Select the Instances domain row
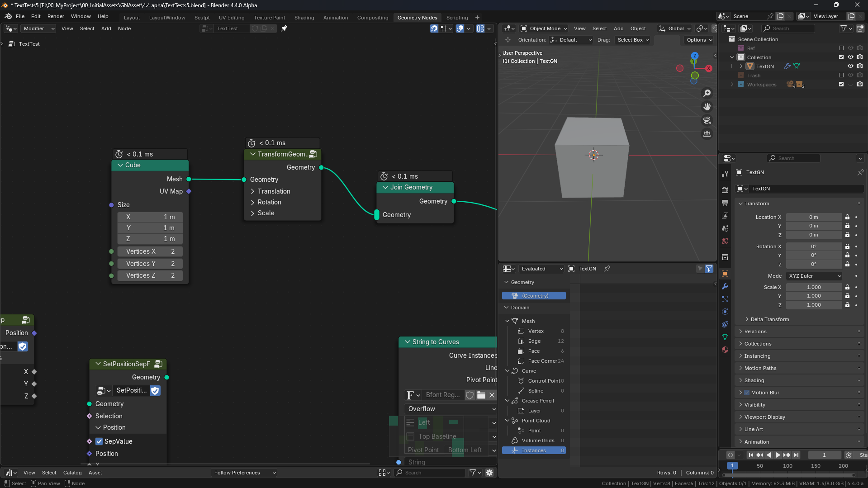The image size is (868, 488). [x=534, y=450]
